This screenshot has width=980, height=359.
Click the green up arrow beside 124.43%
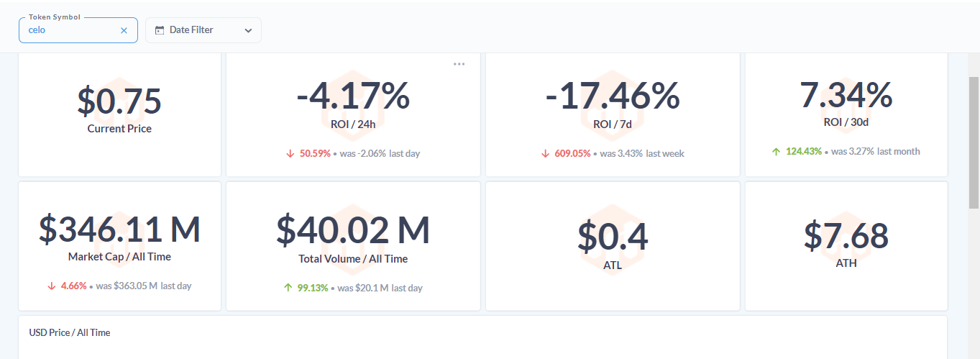pyautogui.click(x=776, y=151)
